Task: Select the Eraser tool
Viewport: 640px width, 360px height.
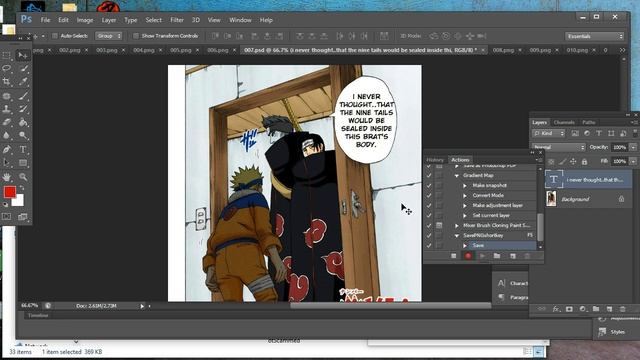Action: click(7, 122)
